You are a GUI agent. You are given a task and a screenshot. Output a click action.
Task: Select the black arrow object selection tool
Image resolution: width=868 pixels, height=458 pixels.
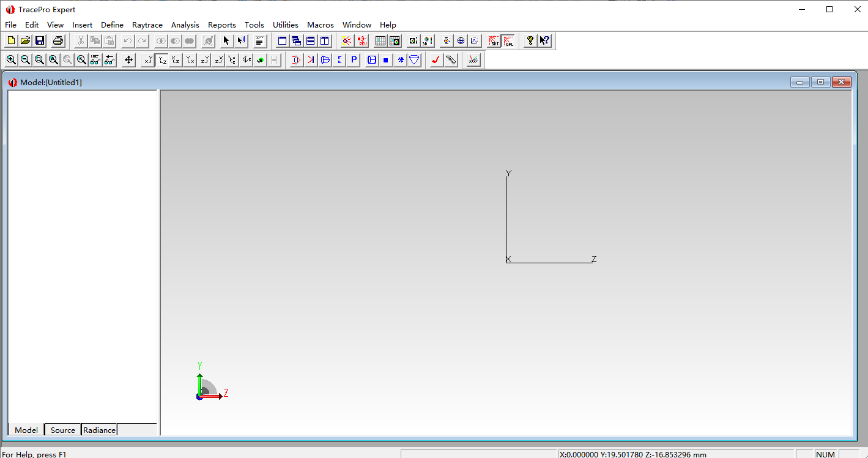click(x=226, y=41)
